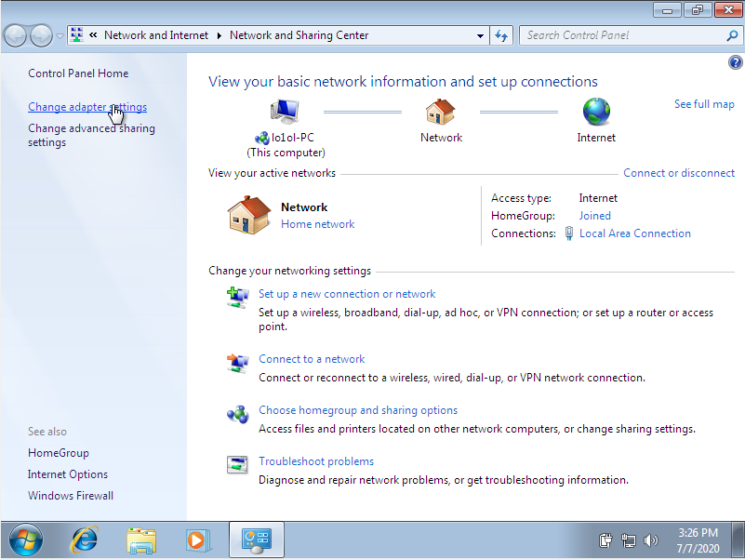Click the Internet globe icon
The height and width of the screenshot is (560, 745).
596,112
